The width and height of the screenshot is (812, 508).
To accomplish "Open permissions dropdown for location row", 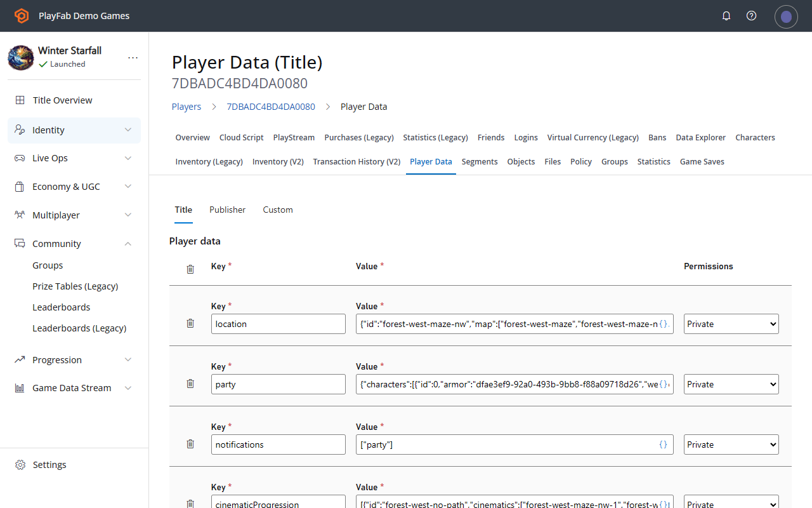I will click(x=731, y=324).
